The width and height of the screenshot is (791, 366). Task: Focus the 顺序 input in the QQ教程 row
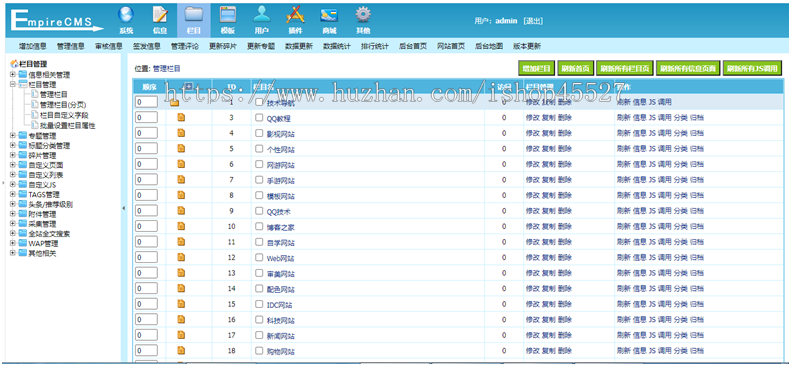point(146,118)
